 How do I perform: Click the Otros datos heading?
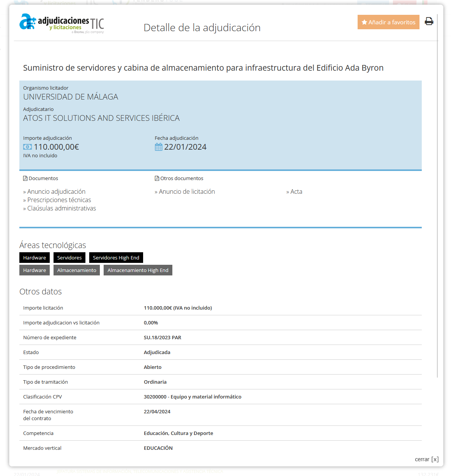[x=41, y=291]
